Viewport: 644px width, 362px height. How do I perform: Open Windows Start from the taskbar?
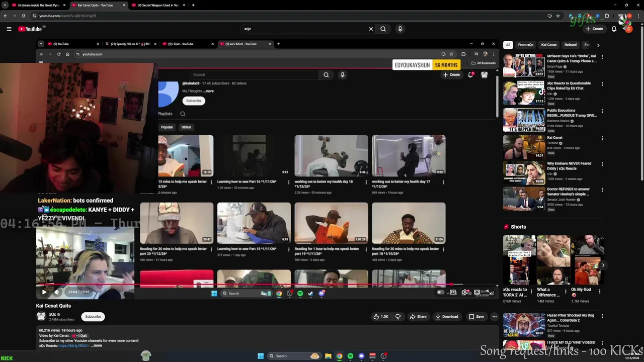click(x=261, y=356)
